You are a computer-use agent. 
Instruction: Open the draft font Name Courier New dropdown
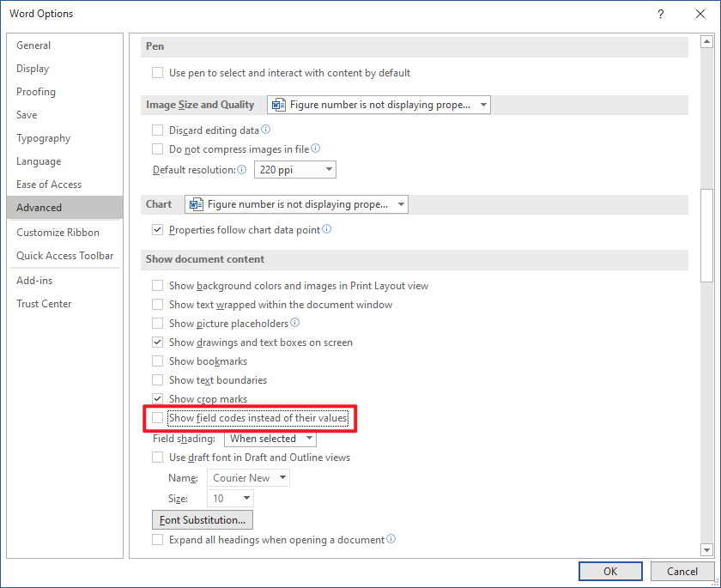[248, 477]
